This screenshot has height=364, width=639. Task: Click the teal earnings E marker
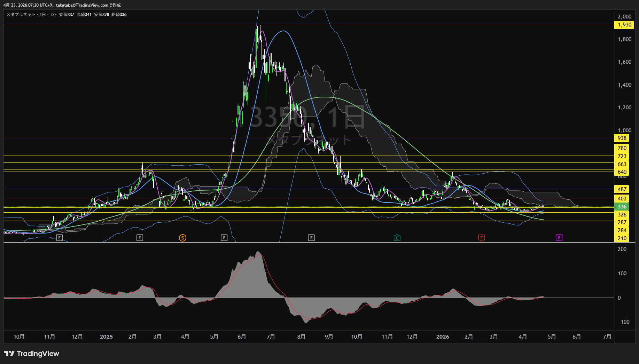tap(397, 238)
